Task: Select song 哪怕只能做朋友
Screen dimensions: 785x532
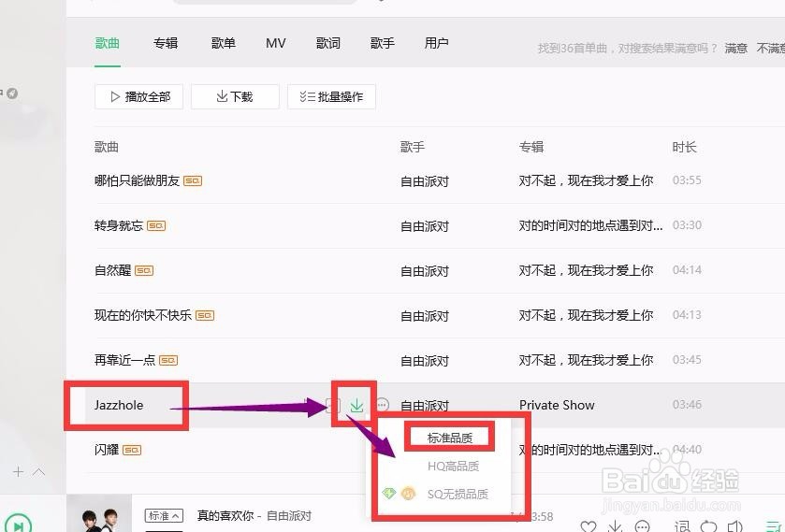Action: pyautogui.click(x=137, y=180)
